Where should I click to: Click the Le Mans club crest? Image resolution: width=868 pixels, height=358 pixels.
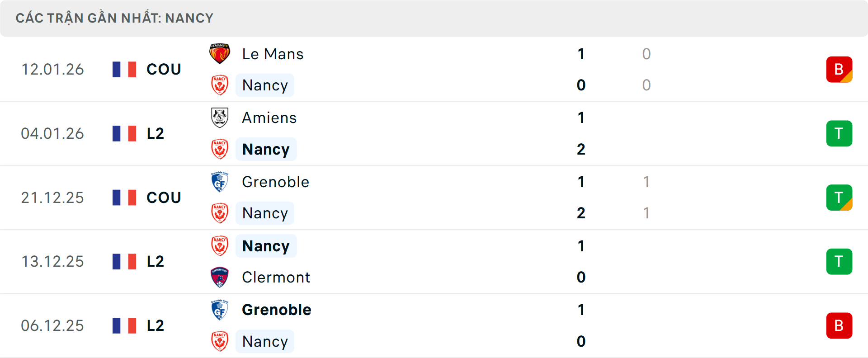pyautogui.click(x=220, y=54)
